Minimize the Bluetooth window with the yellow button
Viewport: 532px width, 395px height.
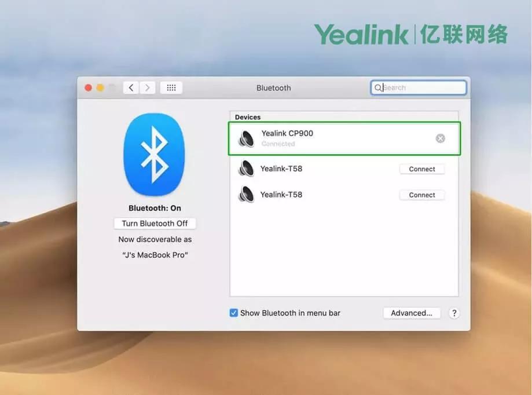pyautogui.click(x=100, y=88)
